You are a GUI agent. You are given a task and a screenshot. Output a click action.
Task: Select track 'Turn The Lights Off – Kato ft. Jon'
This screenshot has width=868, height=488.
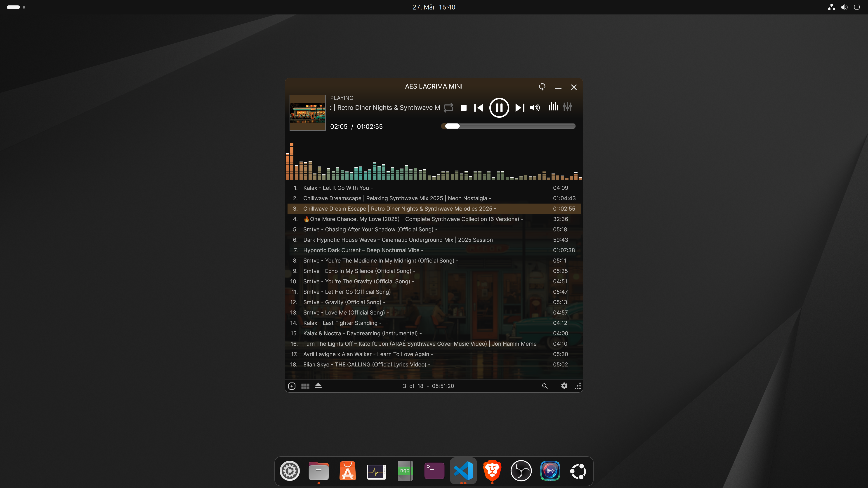(434, 344)
